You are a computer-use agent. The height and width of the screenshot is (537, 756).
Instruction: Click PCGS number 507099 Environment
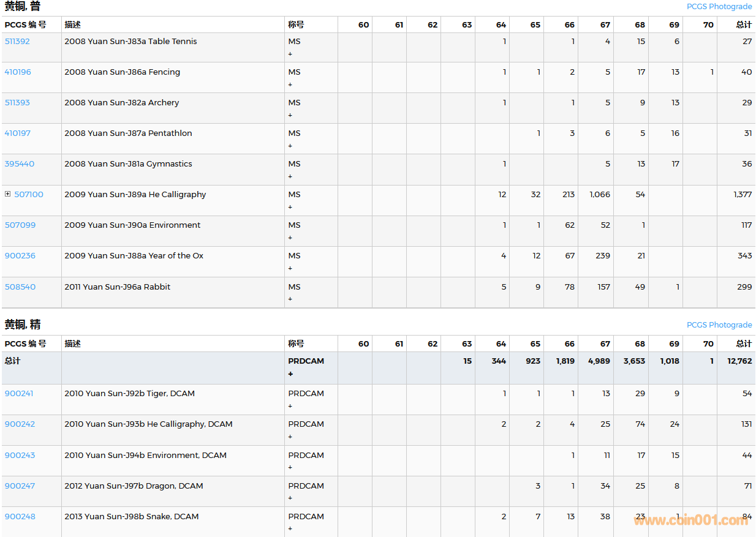20,225
